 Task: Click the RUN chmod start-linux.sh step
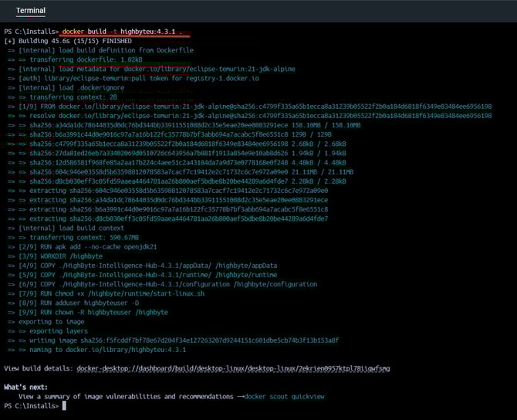point(116,293)
